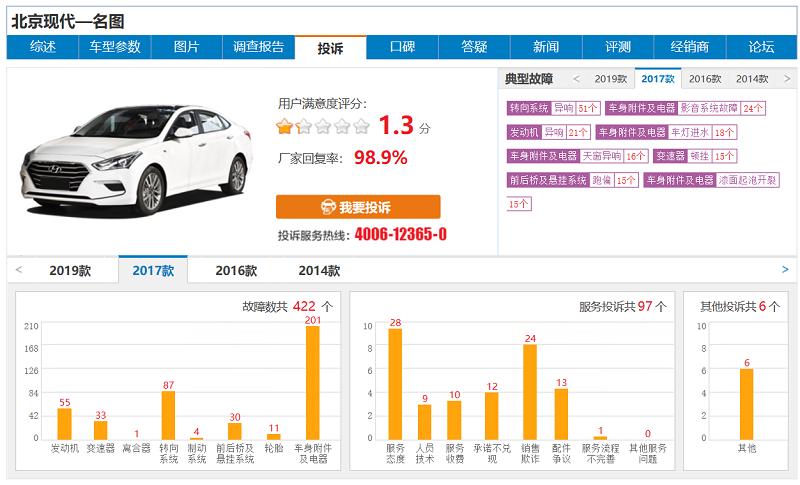Click next arrow in 典型故障 panel
This screenshot has height=485, width=800.
[787, 79]
